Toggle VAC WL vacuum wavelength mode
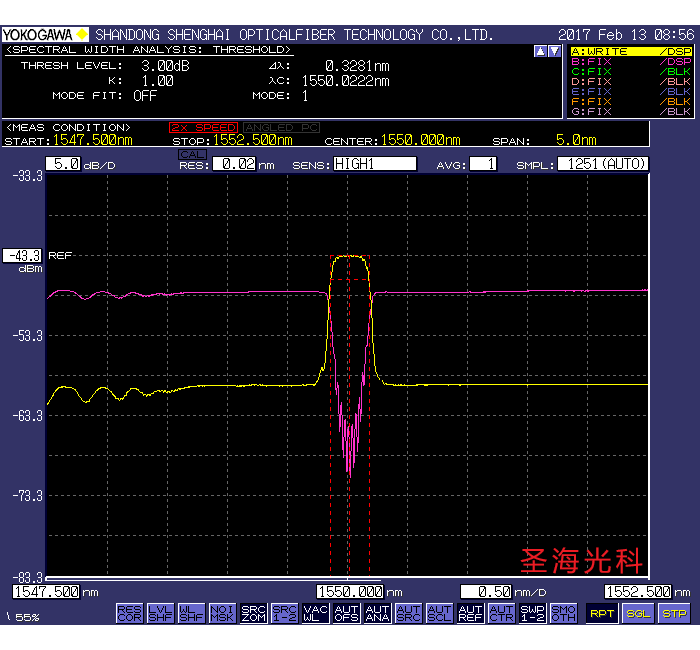 click(315, 612)
